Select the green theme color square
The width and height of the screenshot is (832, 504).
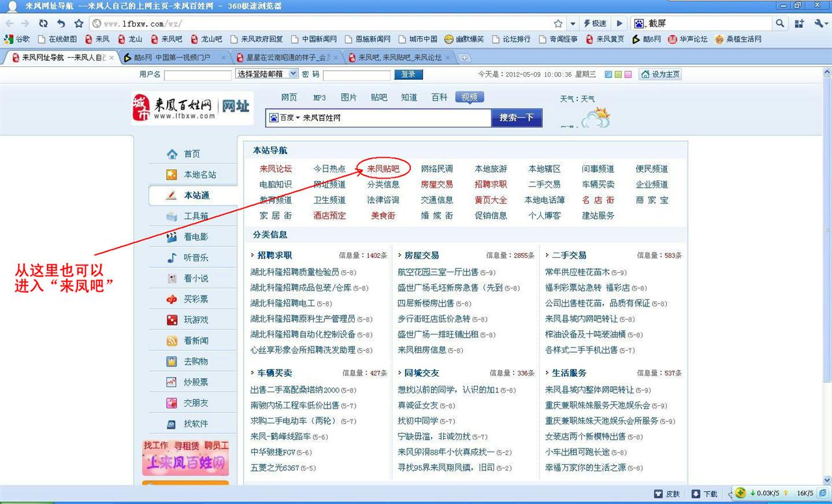pyautogui.click(x=617, y=75)
